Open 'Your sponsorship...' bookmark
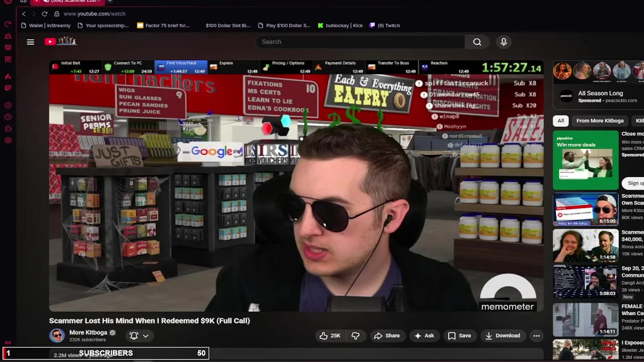644x362 pixels. [103, 26]
